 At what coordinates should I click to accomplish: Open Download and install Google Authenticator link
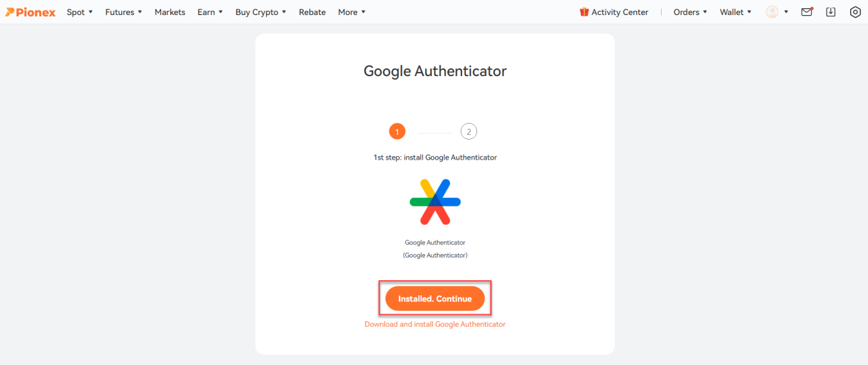tap(435, 324)
